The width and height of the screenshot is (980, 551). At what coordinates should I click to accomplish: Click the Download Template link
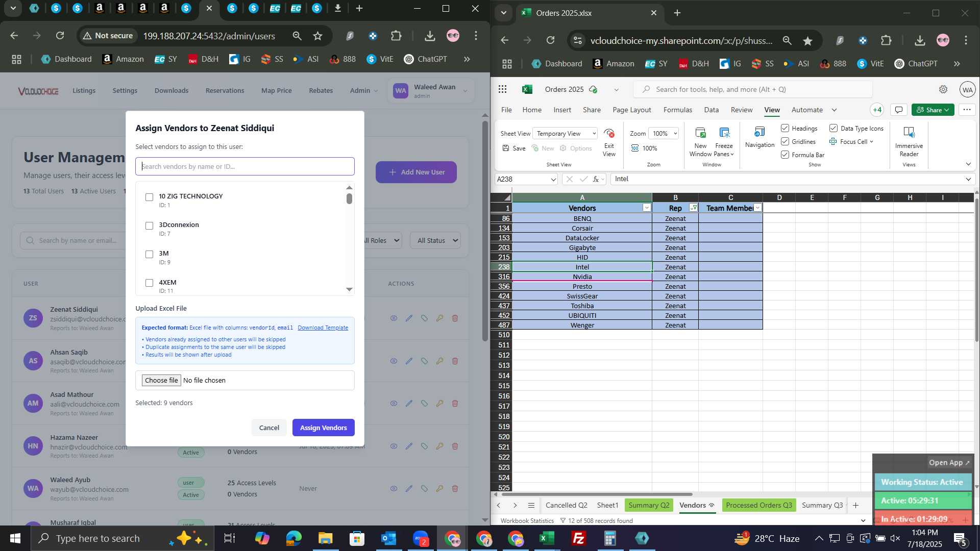pos(323,328)
